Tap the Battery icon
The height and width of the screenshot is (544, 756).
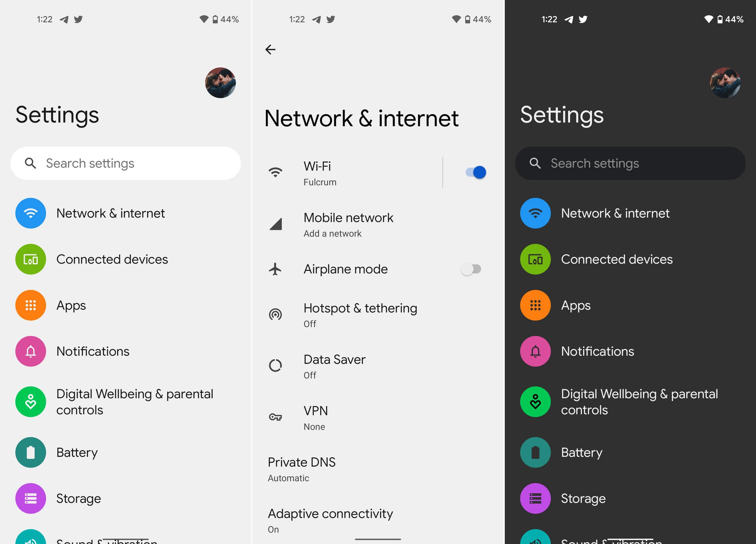pyautogui.click(x=30, y=452)
